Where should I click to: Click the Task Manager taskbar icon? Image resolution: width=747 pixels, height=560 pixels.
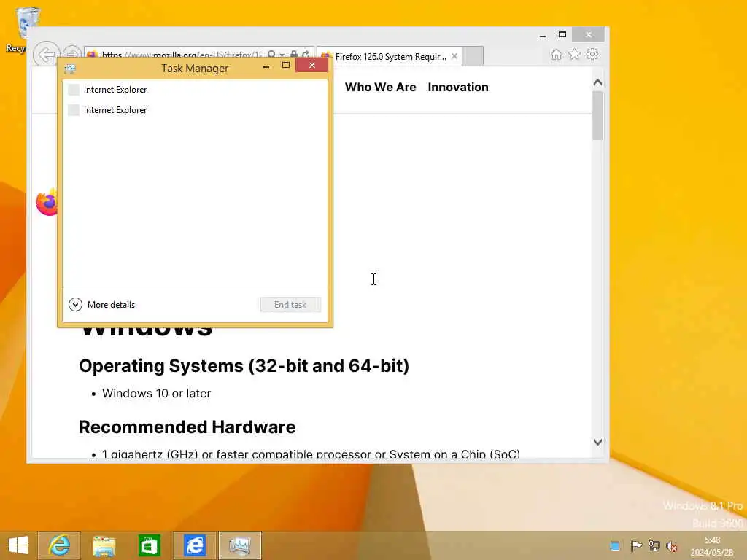[240, 545]
